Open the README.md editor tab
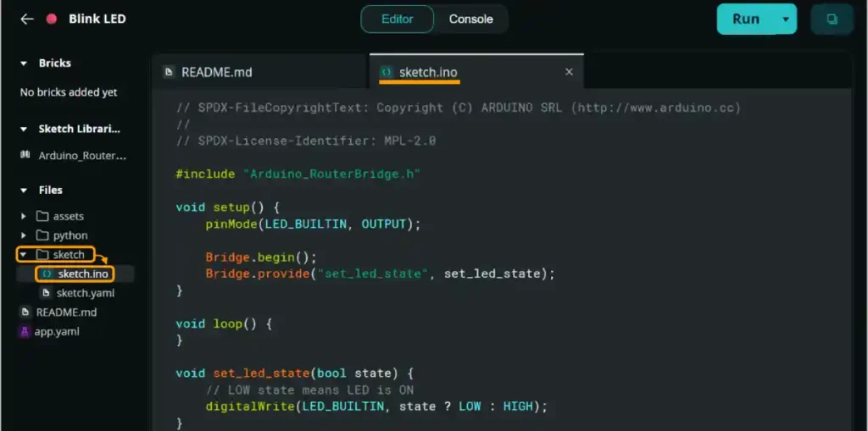 coord(260,72)
